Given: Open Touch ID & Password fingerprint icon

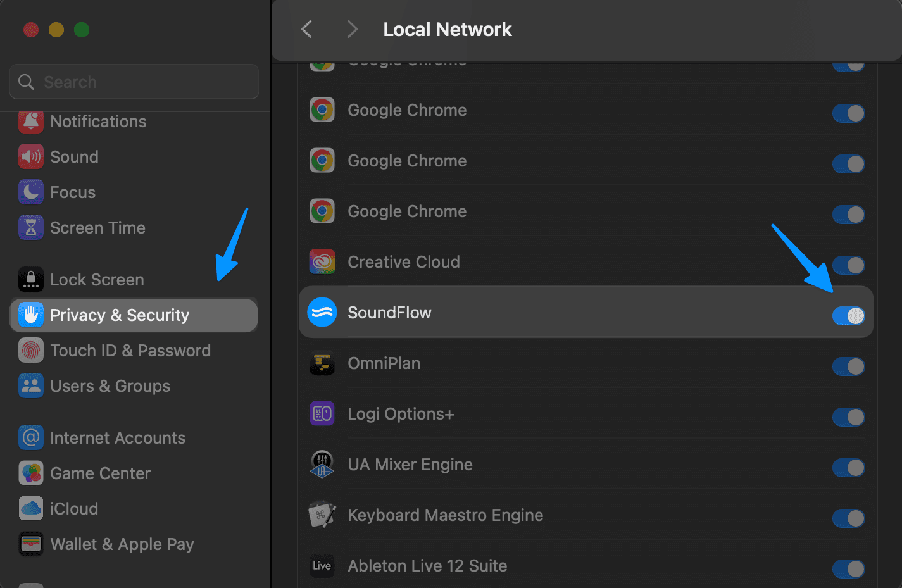Looking at the screenshot, I should pyautogui.click(x=31, y=351).
